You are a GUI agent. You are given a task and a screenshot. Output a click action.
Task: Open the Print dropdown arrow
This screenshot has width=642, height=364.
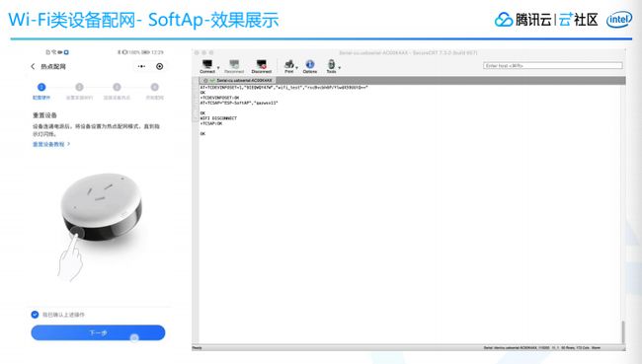tap(297, 67)
